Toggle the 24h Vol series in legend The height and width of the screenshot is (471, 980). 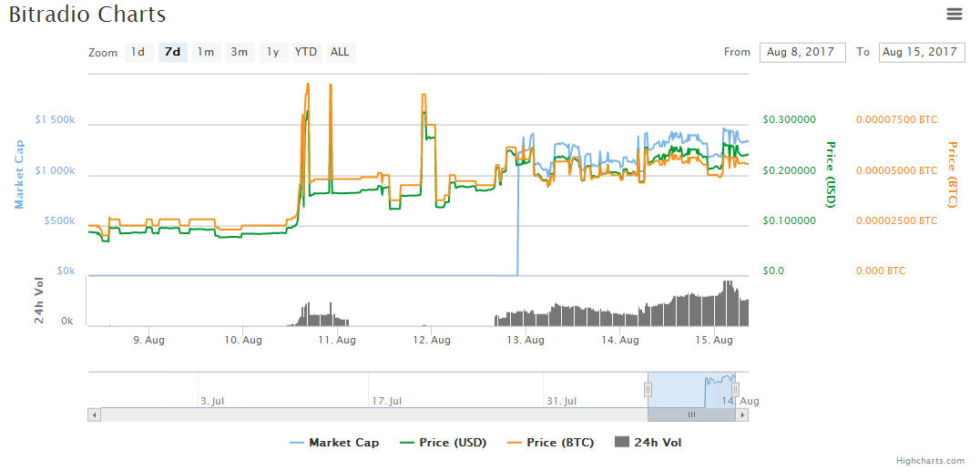tap(648, 443)
